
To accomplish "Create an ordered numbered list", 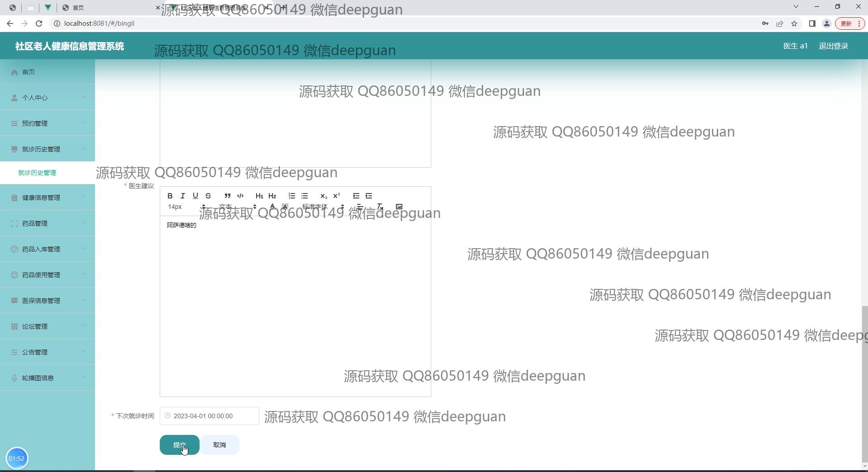I will tap(291, 196).
